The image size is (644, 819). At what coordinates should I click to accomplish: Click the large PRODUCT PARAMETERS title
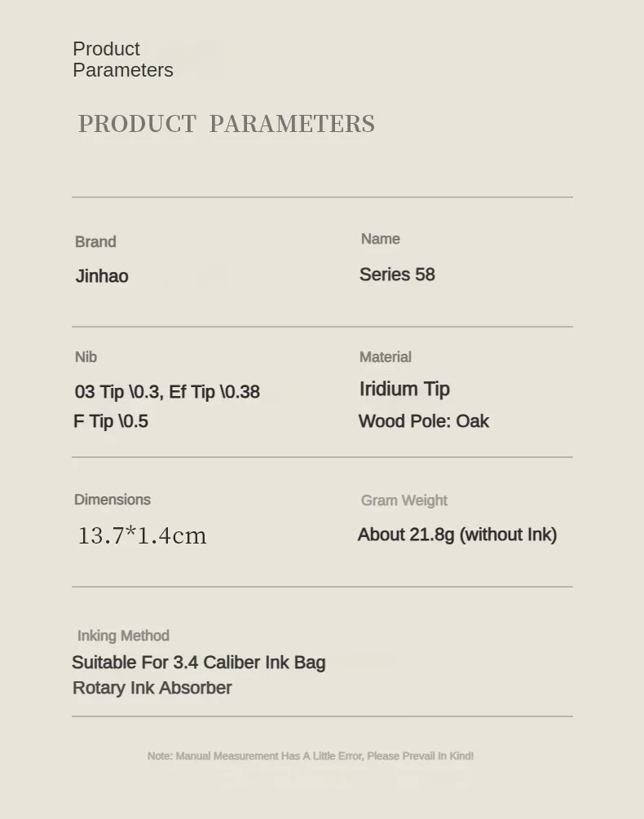227,124
